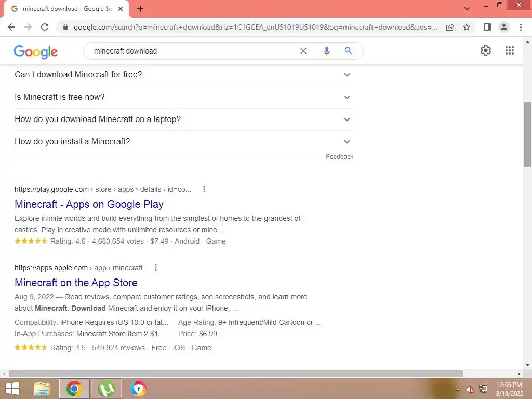The width and height of the screenshot is (532, 399).
Task: Click the '4,683,654 votes' text
Action: click(118, 241)
